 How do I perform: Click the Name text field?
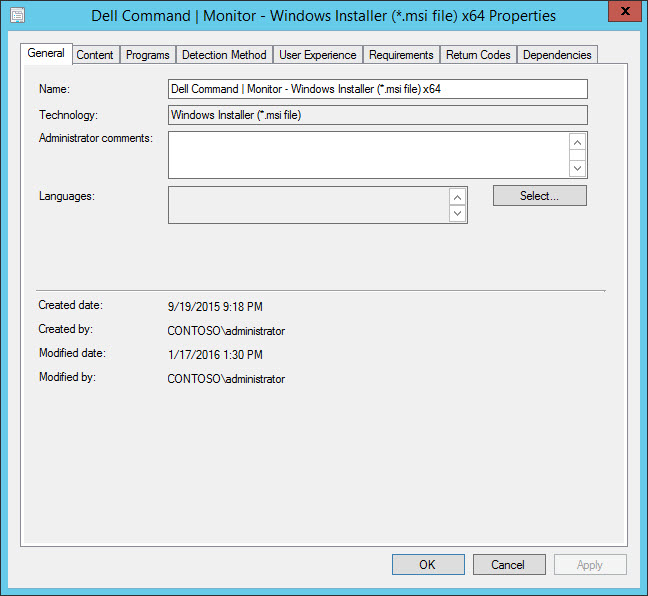[x=377, y=90]
